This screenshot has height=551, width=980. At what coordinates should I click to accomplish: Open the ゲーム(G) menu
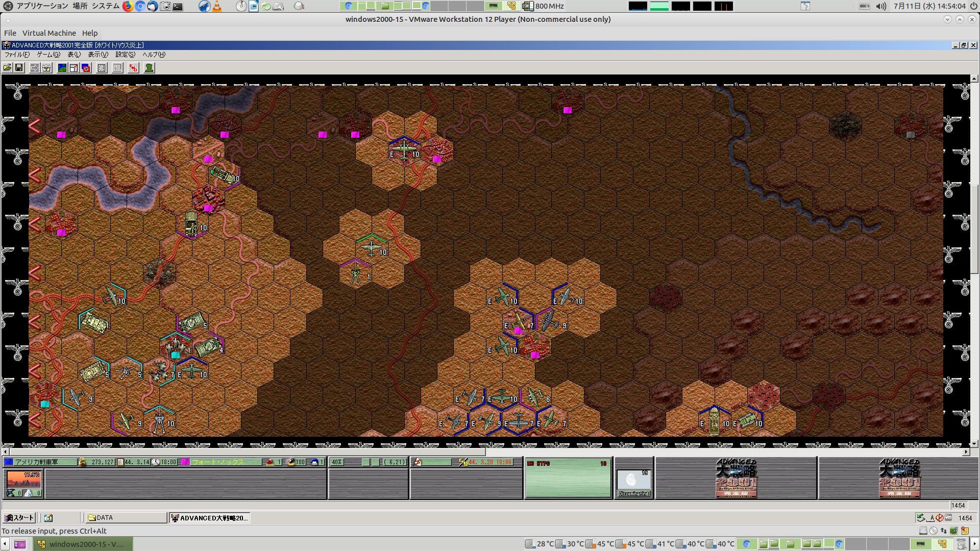click(x=48, y=55)
